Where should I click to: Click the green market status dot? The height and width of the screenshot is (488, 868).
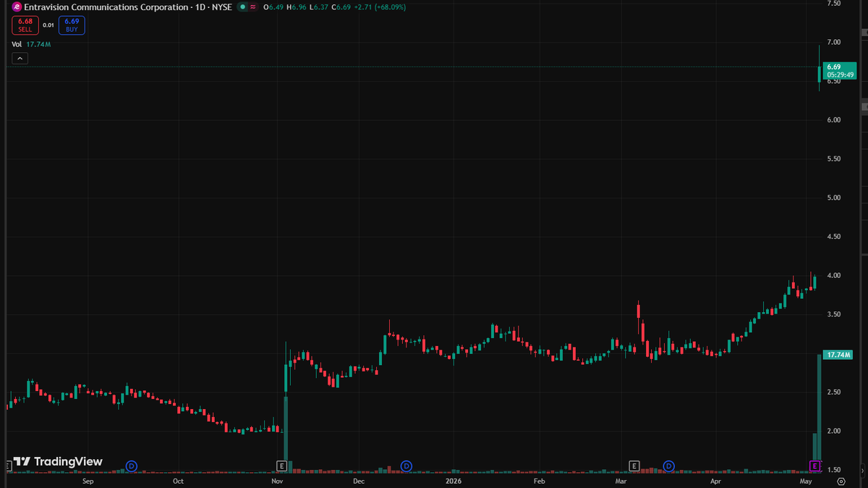243,7
